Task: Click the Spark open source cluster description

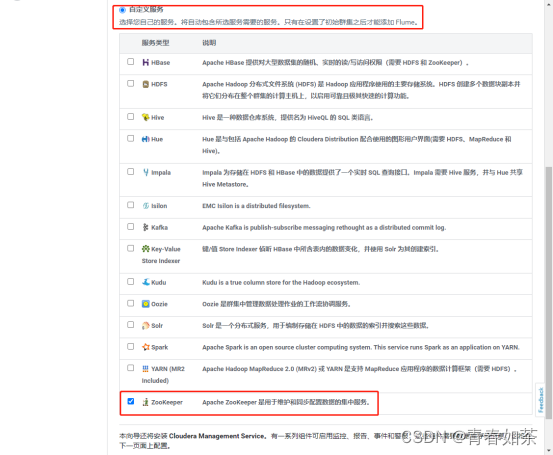Action: point(361,347)
